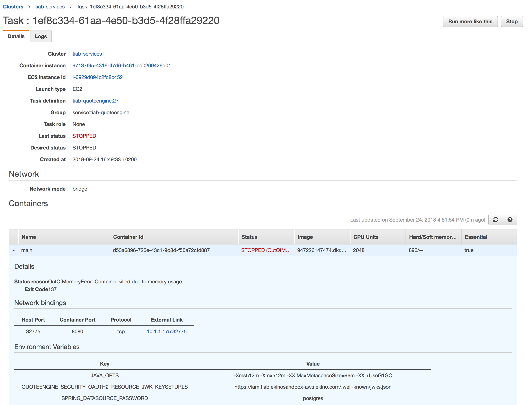Open the tiab-services cluster link
This screenshot has height=405, width=532.
point(87,54)
